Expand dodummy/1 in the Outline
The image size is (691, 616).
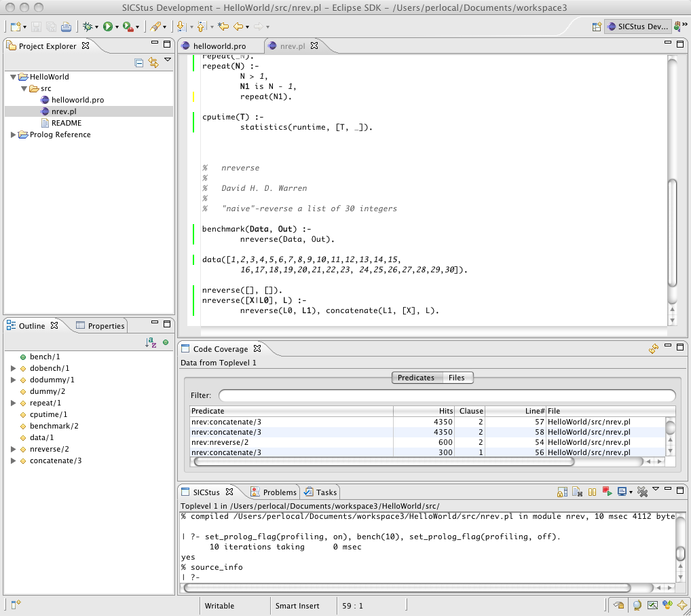(x=13, y=380)
